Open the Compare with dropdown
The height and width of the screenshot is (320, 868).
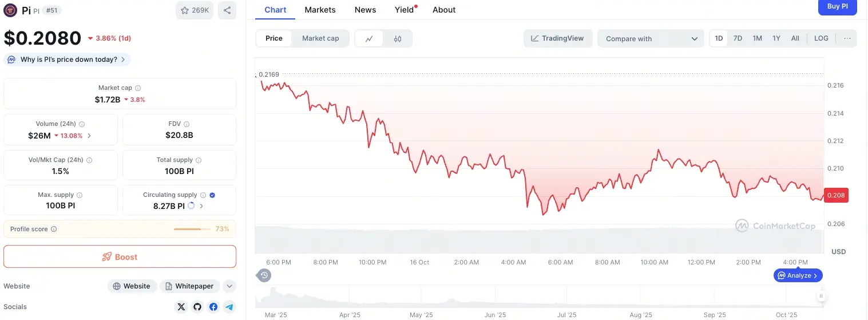pyautogui.click(x=651, y=38)
